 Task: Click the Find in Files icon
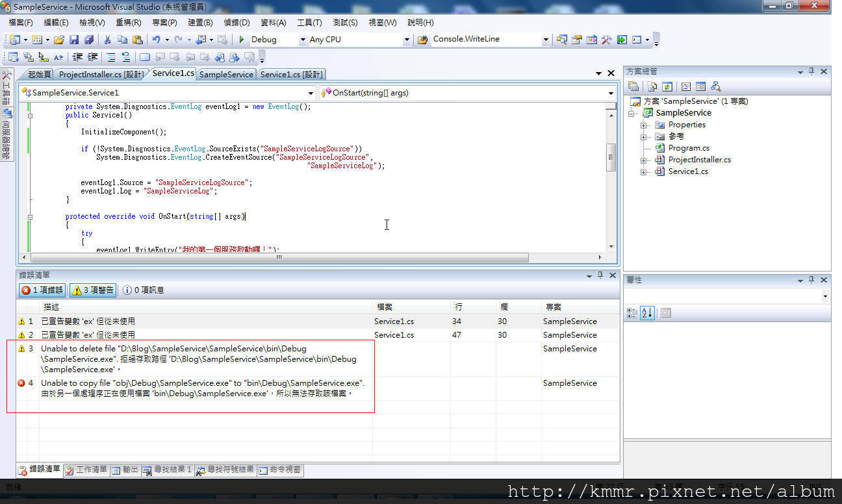coord(423,40)
